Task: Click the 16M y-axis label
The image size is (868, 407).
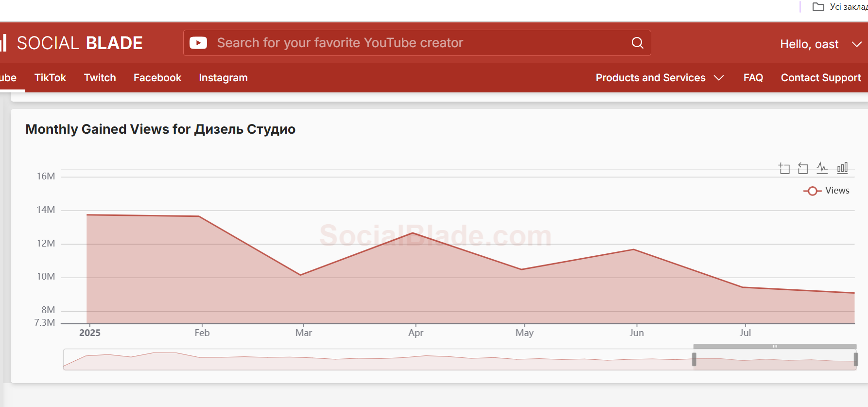Action: point(46,176)
